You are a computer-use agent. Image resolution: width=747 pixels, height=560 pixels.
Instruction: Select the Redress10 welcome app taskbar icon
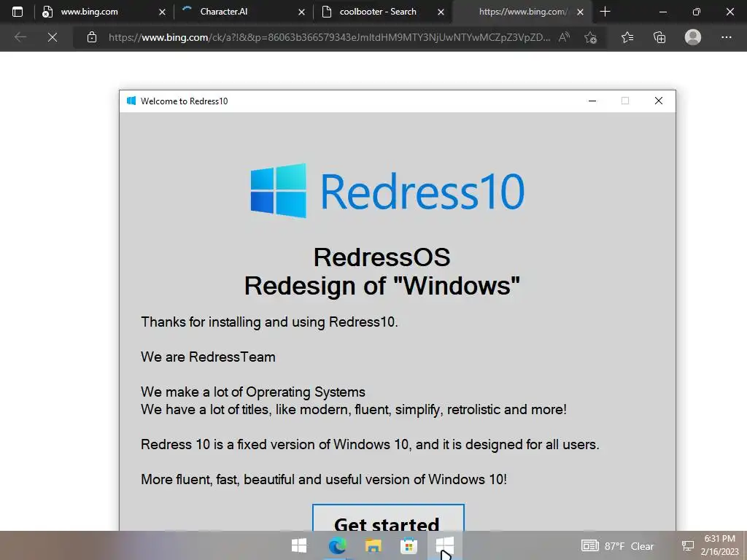445,545
